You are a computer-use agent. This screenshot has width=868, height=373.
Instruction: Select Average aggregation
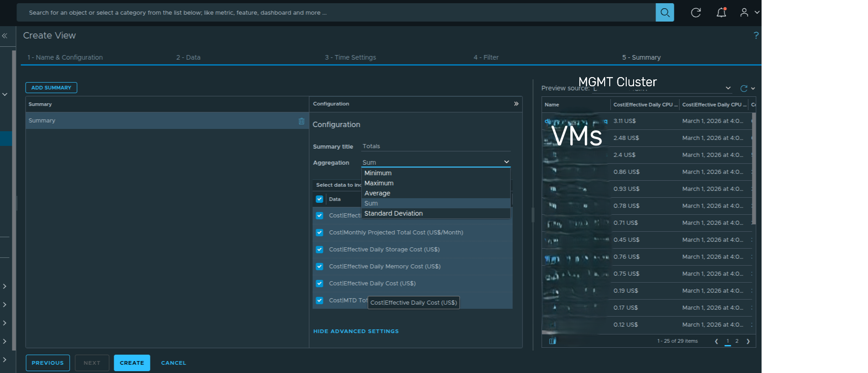[436, 193]
